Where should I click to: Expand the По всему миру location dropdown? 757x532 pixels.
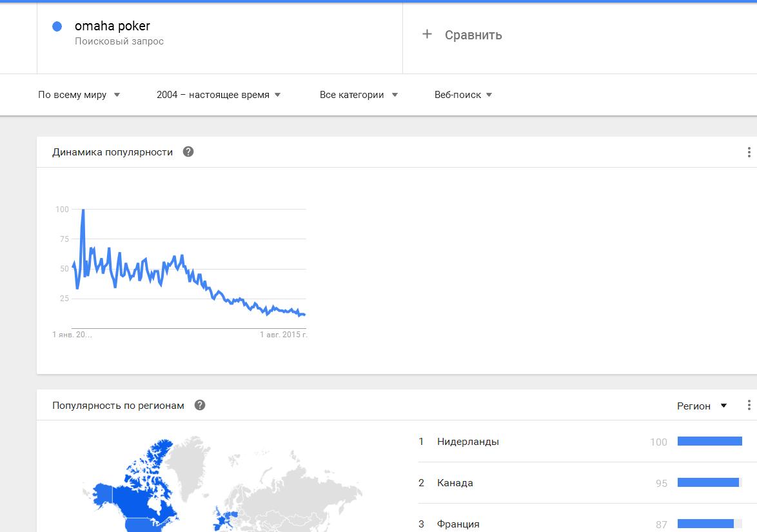pyautogui.click(x=79, y=95)
